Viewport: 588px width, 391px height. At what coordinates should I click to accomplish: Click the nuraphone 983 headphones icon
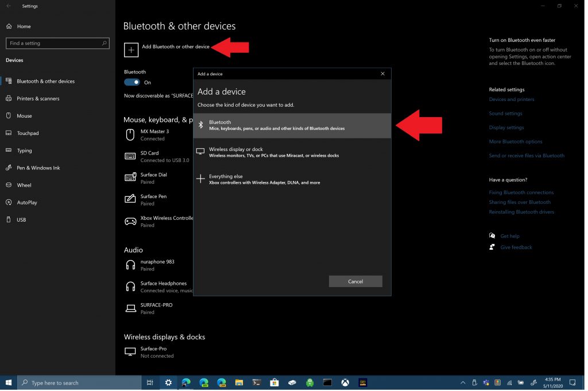point(131,266)
